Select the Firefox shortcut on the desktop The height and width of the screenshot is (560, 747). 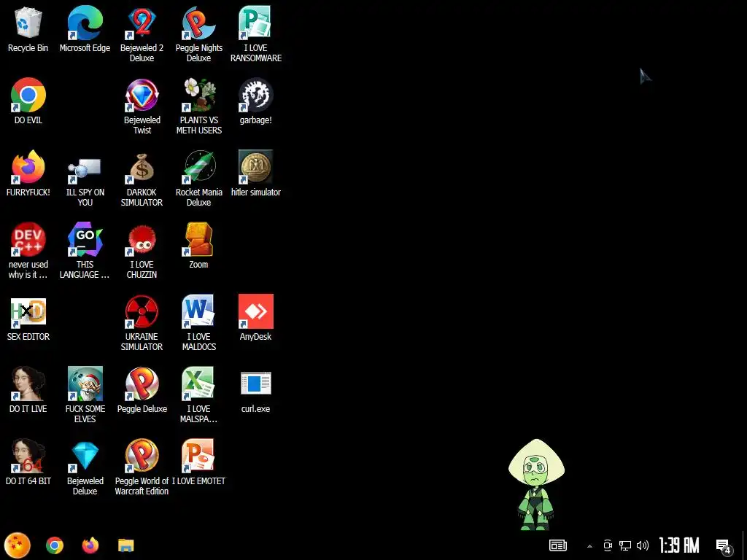(x=28, y=174)
